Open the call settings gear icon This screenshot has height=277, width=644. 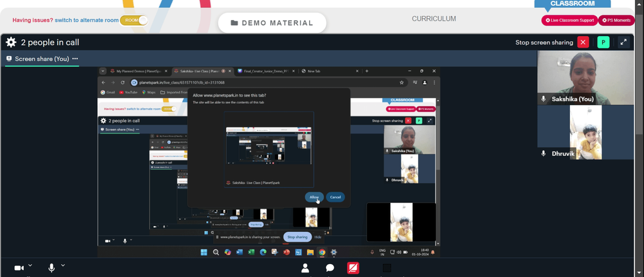[x=11, y=43]
